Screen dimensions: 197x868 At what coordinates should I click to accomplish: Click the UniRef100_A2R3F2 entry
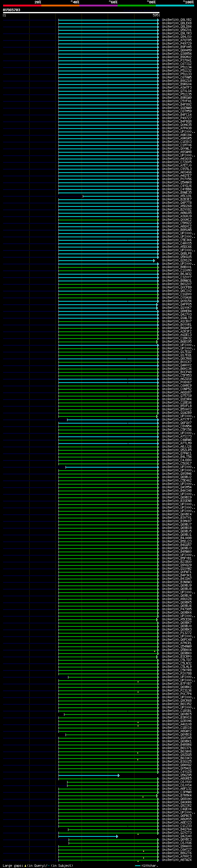point(176,332)
